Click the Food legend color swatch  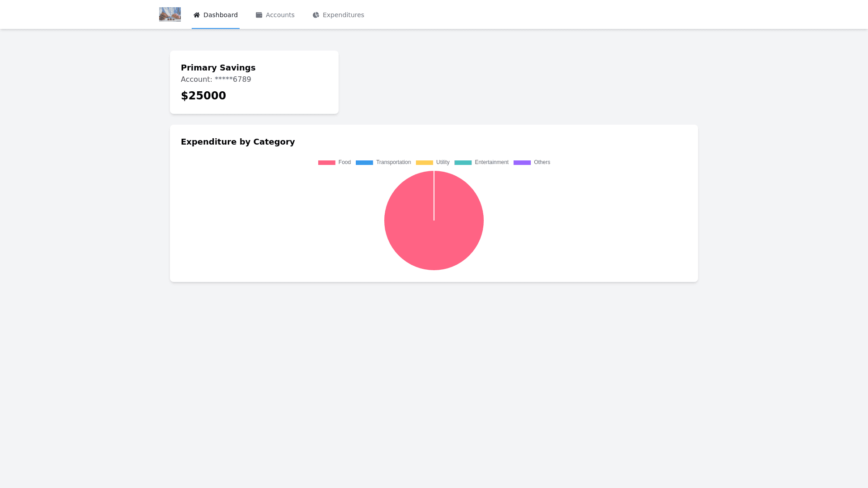[326, 162]
